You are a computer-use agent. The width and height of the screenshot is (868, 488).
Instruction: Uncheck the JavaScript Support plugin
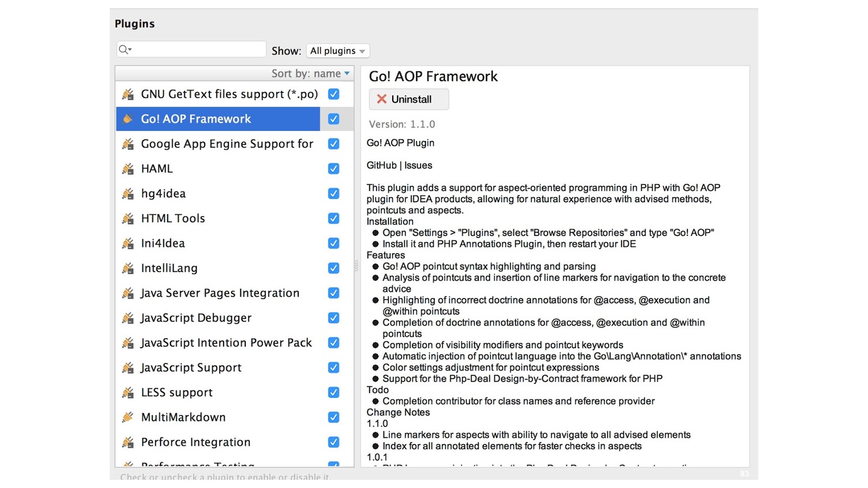(x=334, y=368)
